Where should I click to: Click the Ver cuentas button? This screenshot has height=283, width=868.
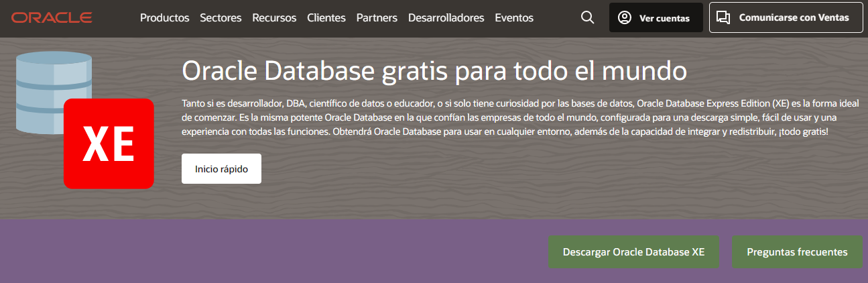tap(656, 17)
